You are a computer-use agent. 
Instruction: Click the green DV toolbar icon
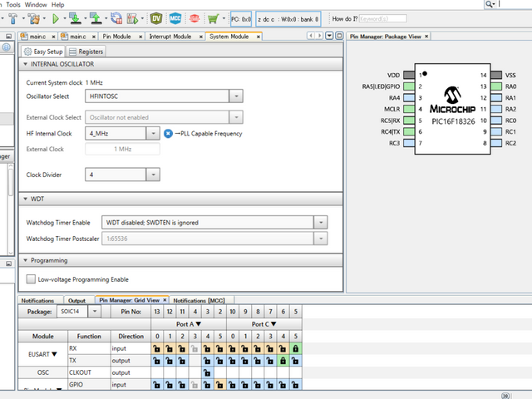click(x=157, y=17)
